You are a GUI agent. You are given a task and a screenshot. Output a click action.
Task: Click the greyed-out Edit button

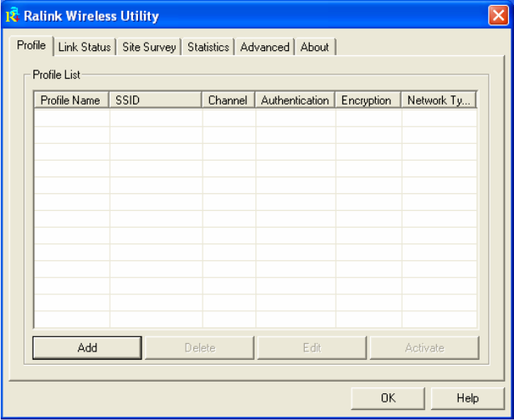[x=311, y=347]
